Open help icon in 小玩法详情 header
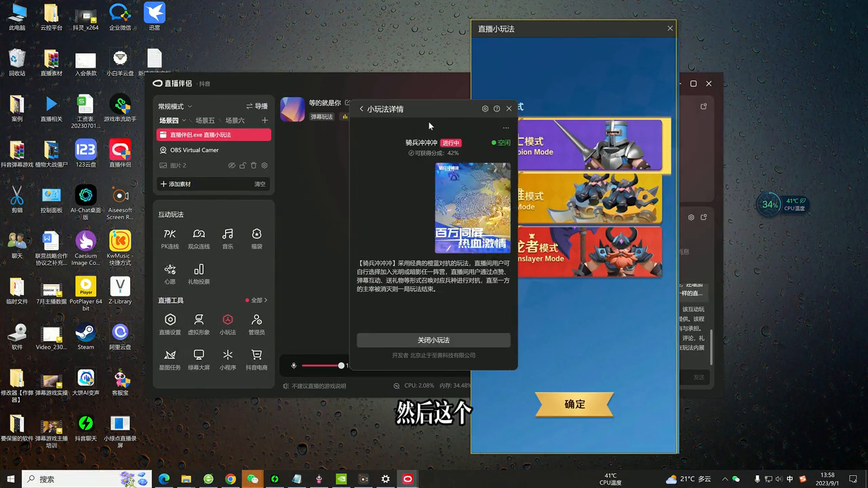 (497, 108)
